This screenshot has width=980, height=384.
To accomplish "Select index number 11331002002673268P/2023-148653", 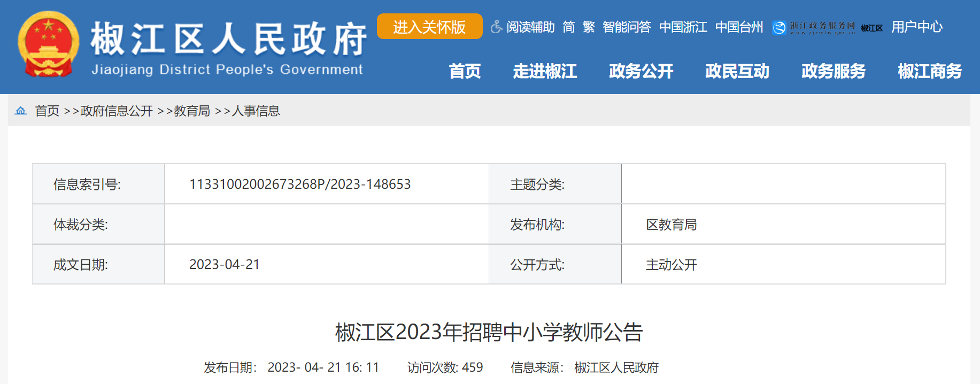I will tap(300, 184).
